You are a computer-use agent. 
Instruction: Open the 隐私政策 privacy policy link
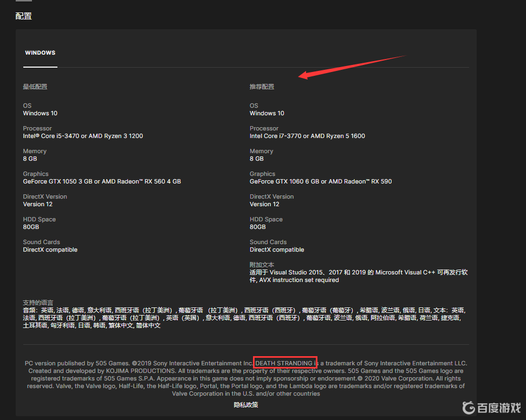pyautogui.click(x=246, y=405)
